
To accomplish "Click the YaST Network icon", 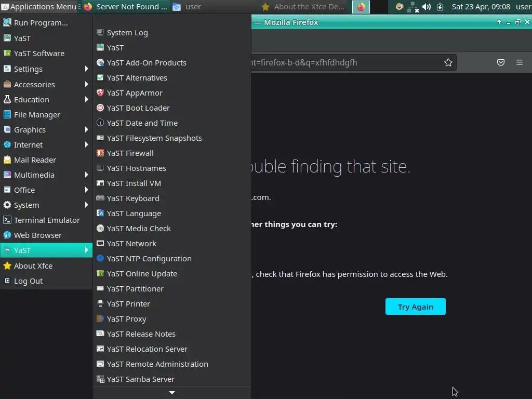I will [x=100, y=243].
